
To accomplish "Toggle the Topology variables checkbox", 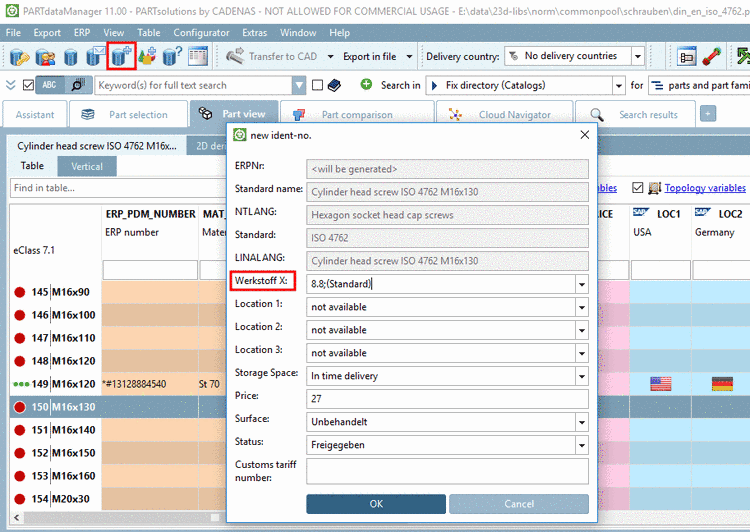I will 637,188.
